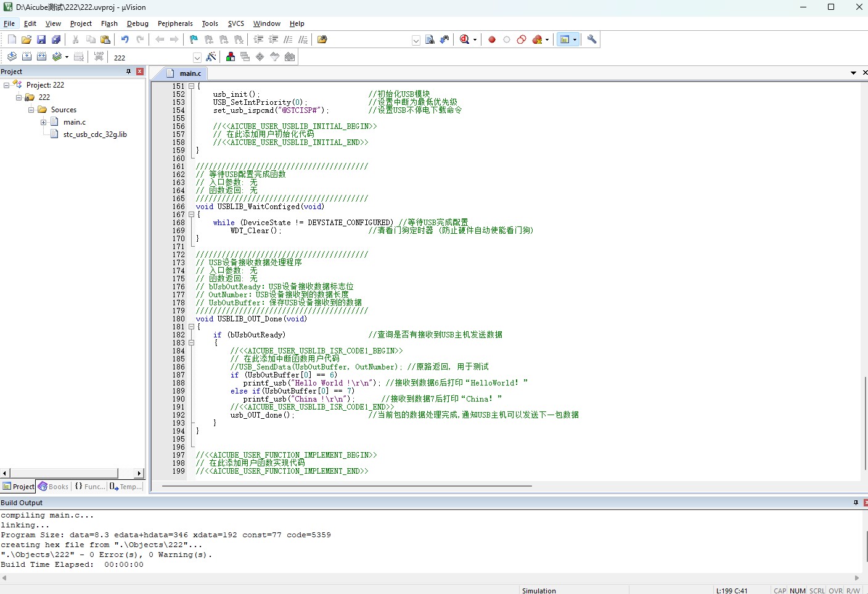Select main.c file in the project tree
Screen dimensions: 868x594
click(75, 122)
